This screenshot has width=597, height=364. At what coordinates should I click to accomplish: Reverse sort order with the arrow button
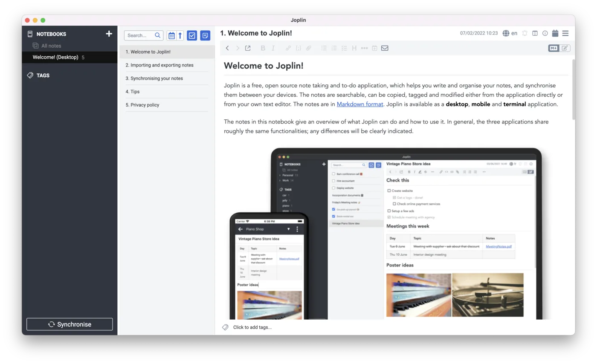(x=180, y=35)
